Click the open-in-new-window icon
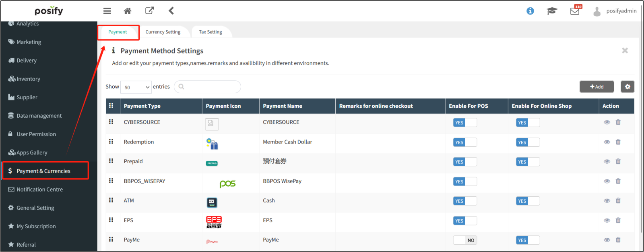Screen dimensions: 644x252 pyautogui.click(x=149, y=10)
